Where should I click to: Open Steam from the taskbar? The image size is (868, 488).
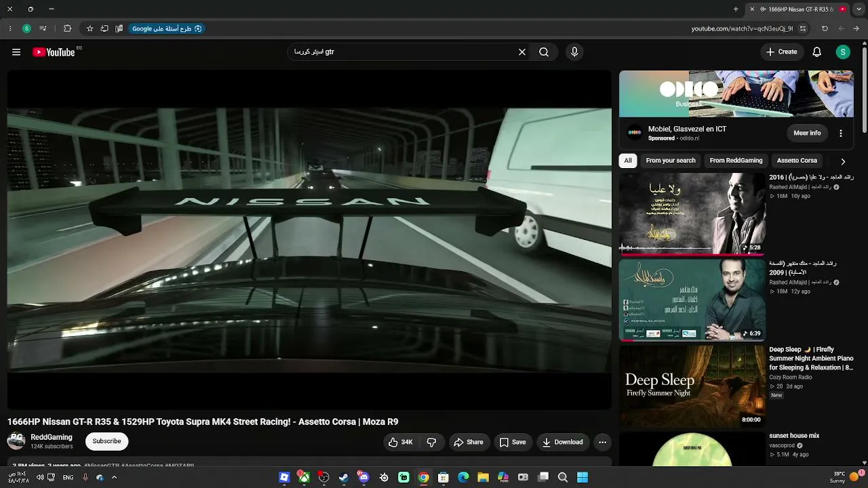(x=344, y=478)
